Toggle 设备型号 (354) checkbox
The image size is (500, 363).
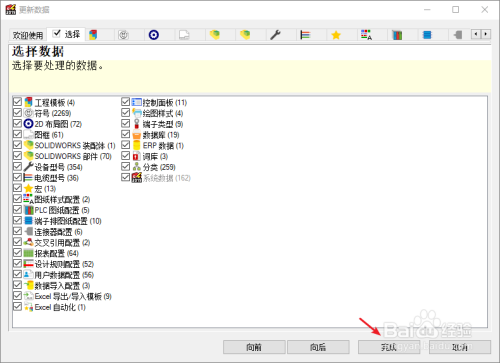coord(17,166)
